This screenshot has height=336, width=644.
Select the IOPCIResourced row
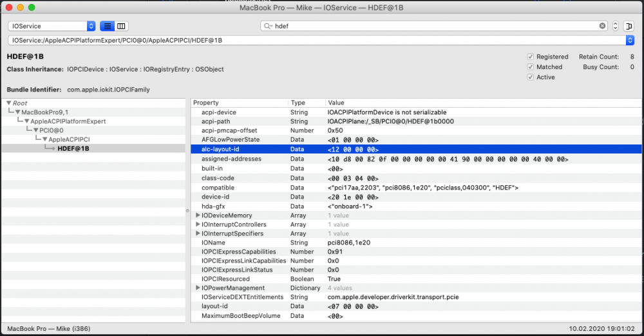pyautogui.click(x=416, y=279)
